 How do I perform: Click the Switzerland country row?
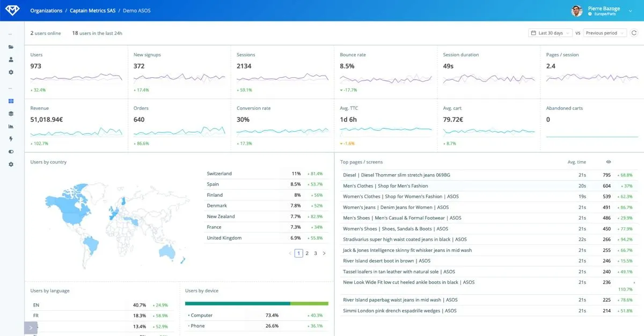(266, 174)
